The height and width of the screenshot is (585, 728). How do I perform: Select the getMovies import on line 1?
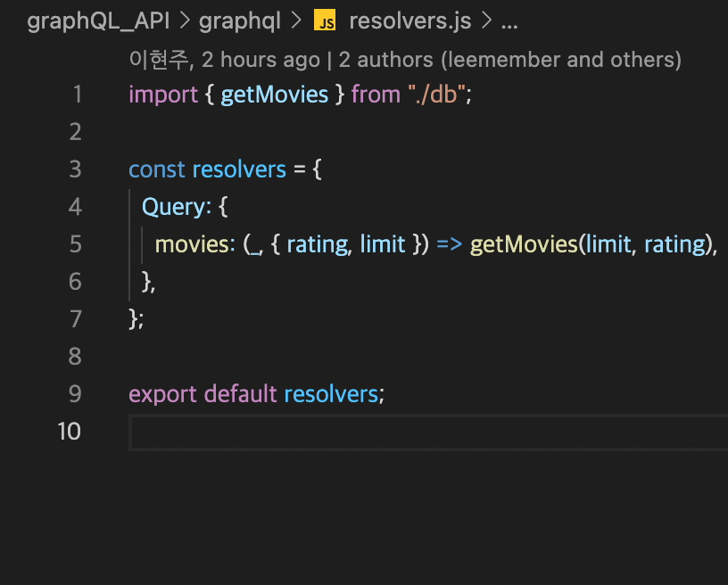tap(274, 94)
